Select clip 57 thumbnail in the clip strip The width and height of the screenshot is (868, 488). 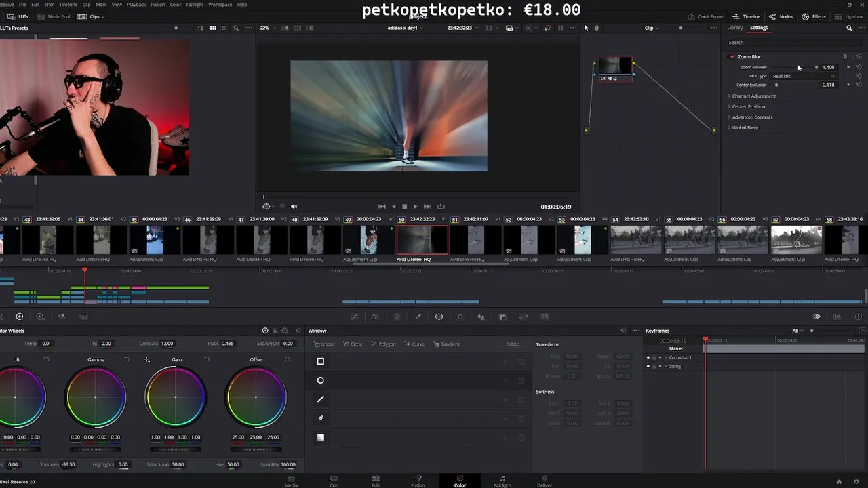point(797,240)
